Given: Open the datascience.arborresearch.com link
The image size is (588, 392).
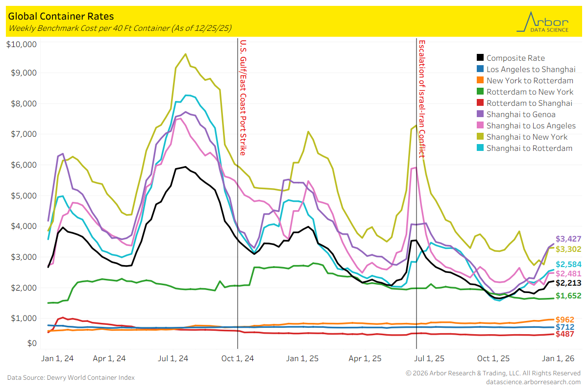Looking at the screenshot, I should click(533, 382).
